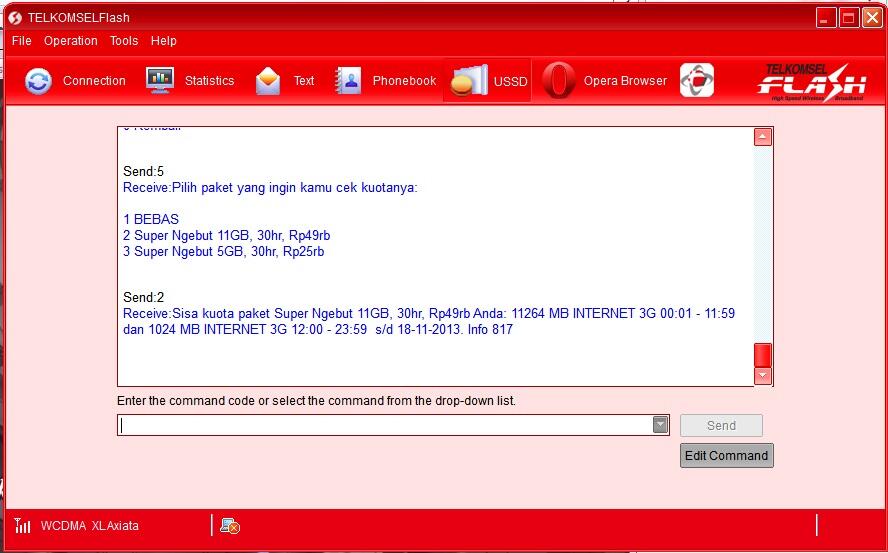The width and height of the screenshot is (888, 553).
Task: Open the Tools menu
Action: click(124, 41)
